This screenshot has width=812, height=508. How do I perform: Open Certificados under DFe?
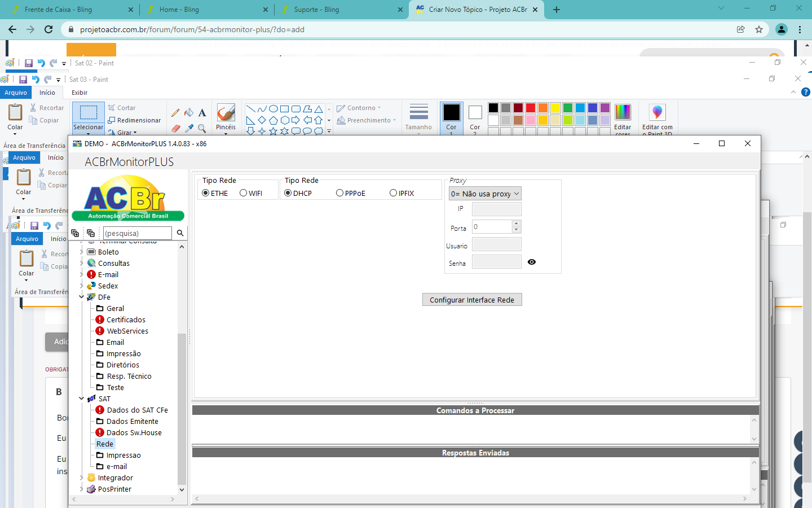(x=126, y=319)
